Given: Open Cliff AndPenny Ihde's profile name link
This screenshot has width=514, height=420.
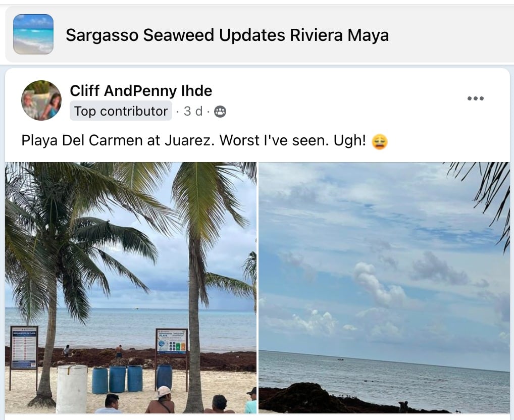Looking at the screenshot, I should click(141, 91).
